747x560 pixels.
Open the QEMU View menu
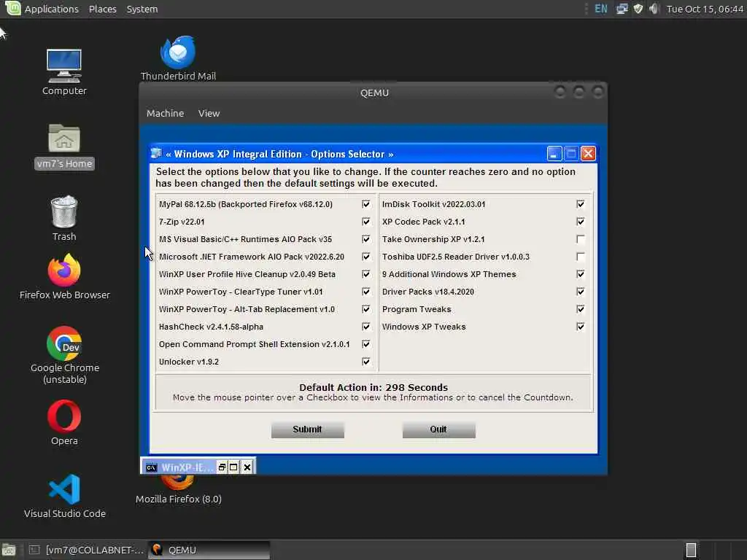[x=209, y=113]
